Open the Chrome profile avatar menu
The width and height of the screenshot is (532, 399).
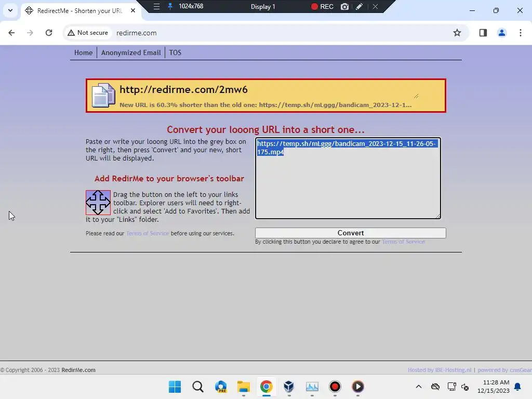501,33
